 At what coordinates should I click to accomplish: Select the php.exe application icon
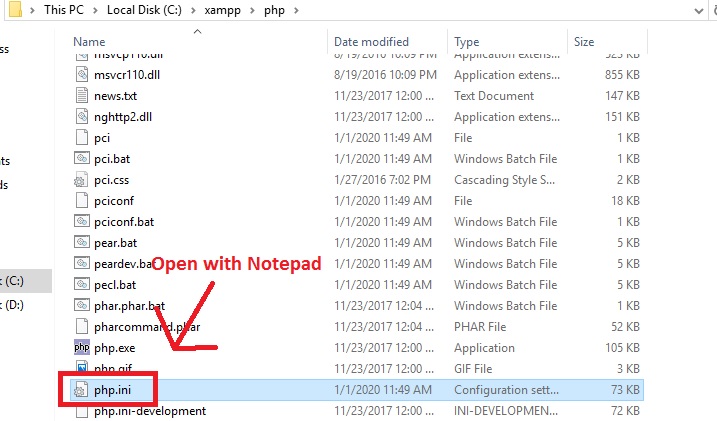tap(81, 347)
